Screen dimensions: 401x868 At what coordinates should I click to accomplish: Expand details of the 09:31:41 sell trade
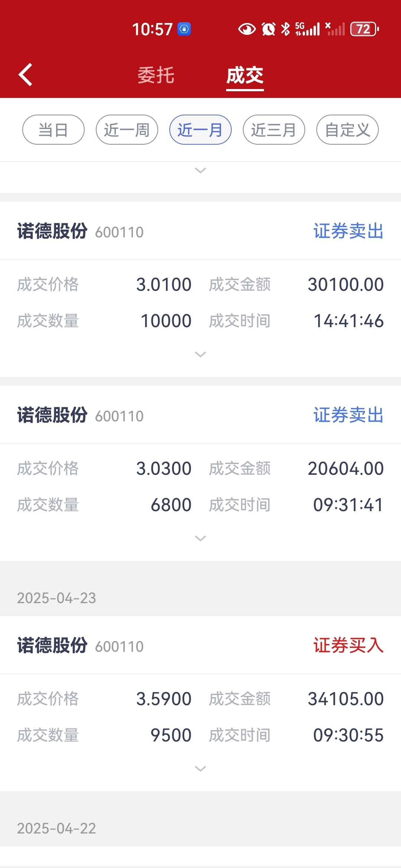pyautogui.click(x=200, y=538)
